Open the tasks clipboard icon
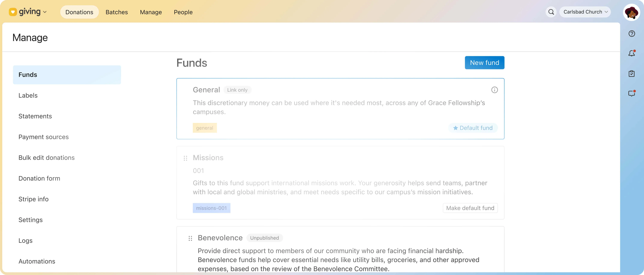 632,73
